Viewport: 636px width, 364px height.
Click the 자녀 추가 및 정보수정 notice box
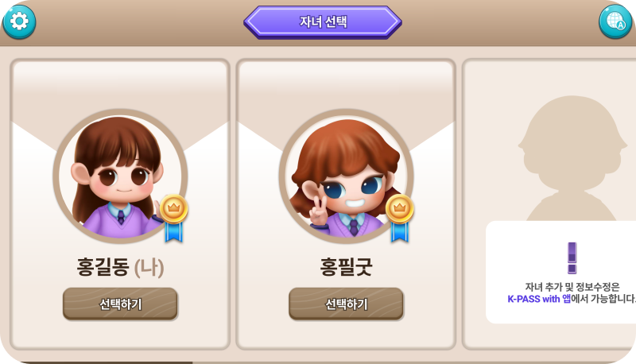[x=561, y=272]
